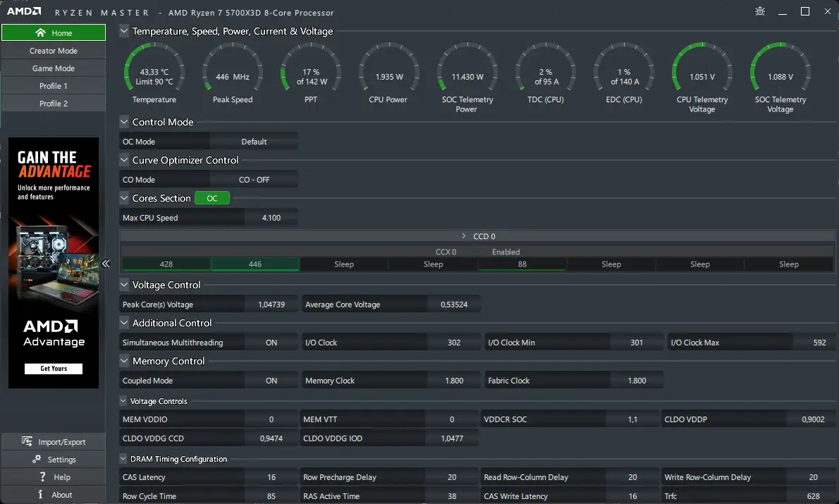
Task: Toggle Simultaneous Multithreading ON value
Action: click(271, 343)
